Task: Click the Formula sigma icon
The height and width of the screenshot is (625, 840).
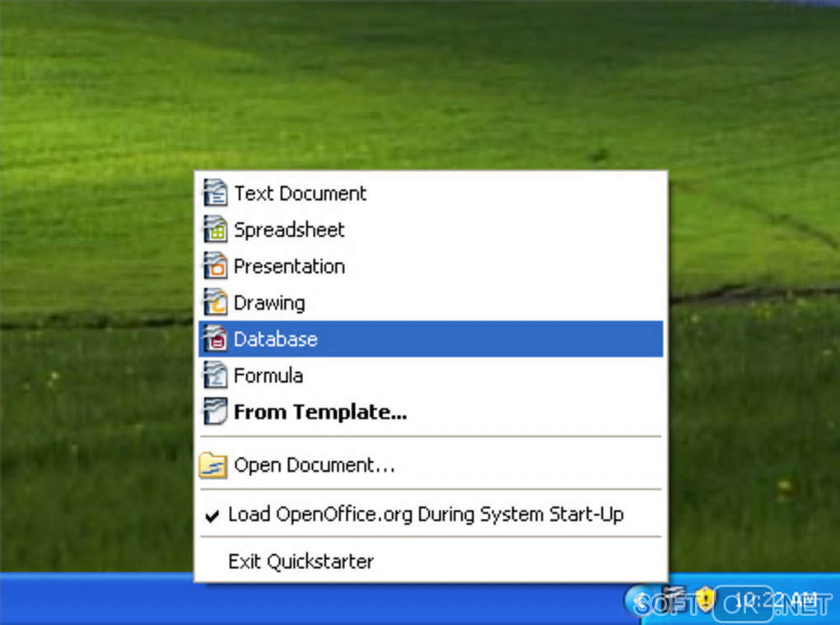Action: (x=216, y=375)
